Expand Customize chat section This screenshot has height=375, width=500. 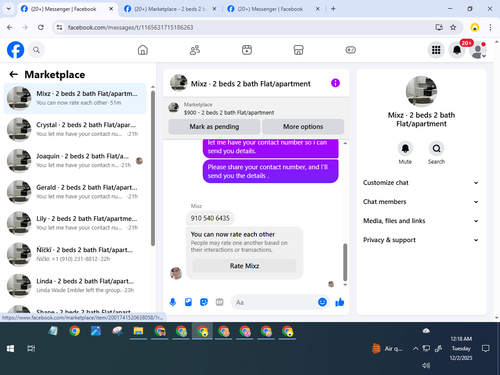(421, 183)
